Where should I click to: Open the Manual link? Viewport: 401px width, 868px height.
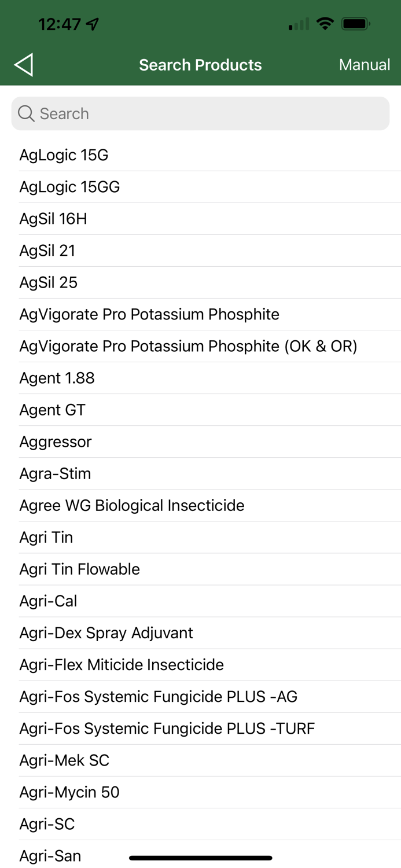pyautogui.click(x=364, y=64)
